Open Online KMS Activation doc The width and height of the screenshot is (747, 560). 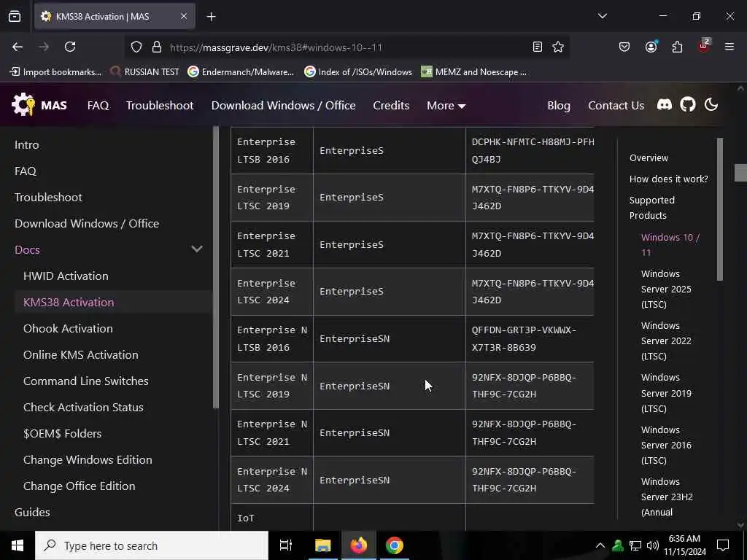[80, 355]
